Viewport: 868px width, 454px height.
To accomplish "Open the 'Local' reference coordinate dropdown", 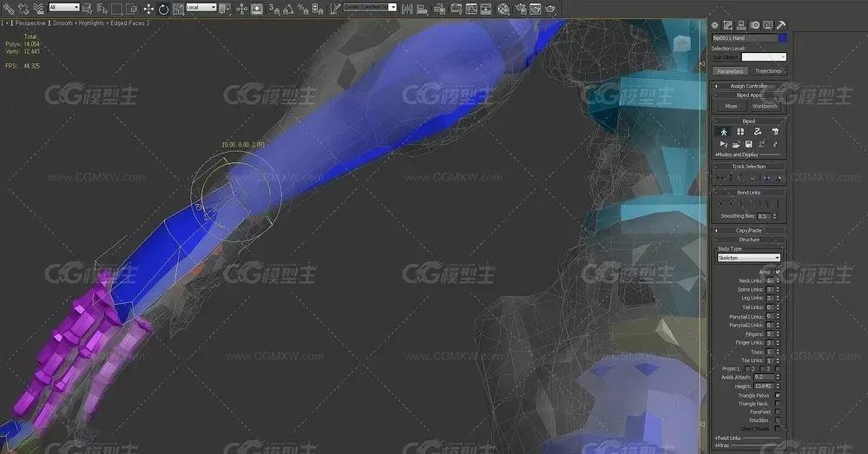I will [x=201, y=7].
